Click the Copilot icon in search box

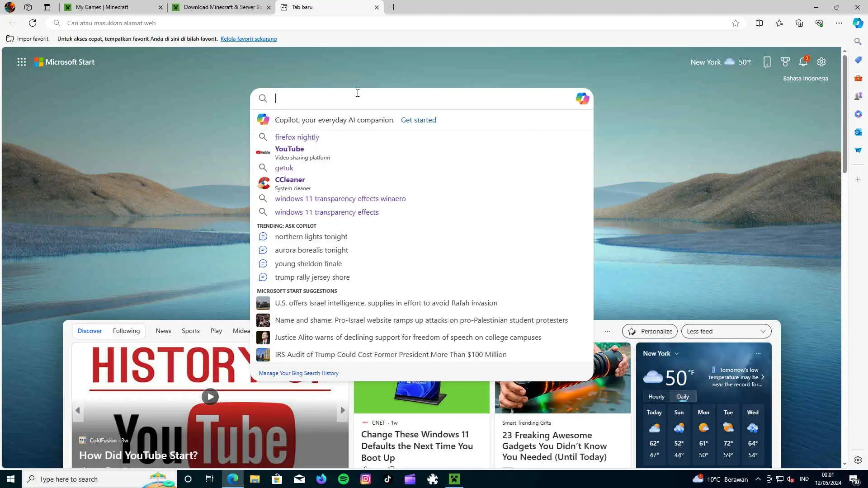(x=582, y=99)
